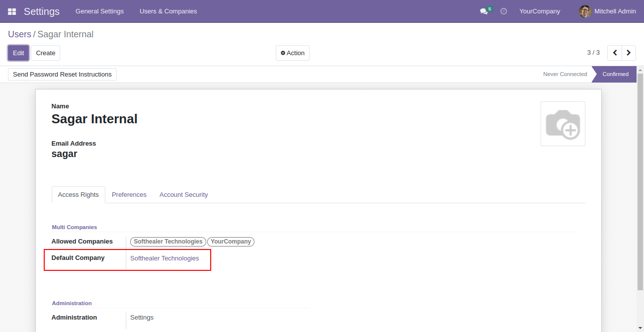Viewport: 644px width, 332px height.
Task: Click the Sagar Internal name heading
Action: [94, 119]
